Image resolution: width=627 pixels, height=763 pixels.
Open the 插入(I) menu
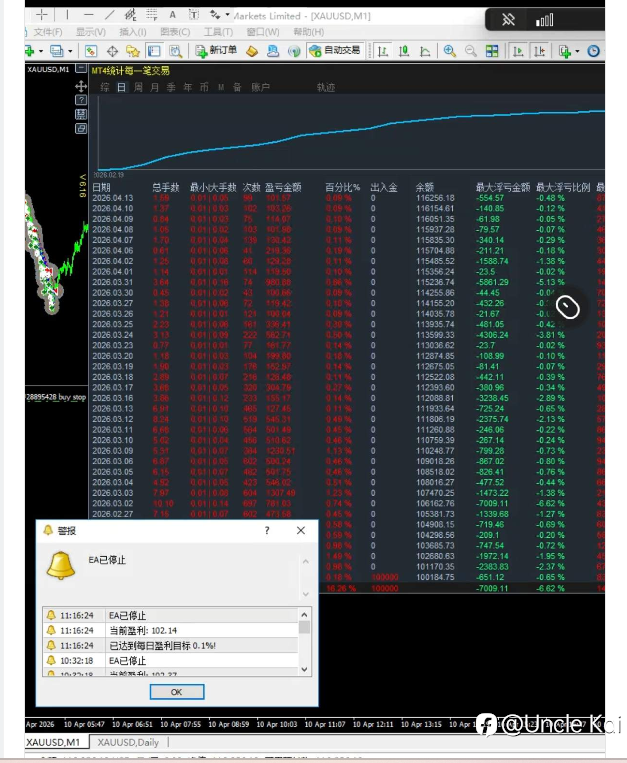point(132,32)
